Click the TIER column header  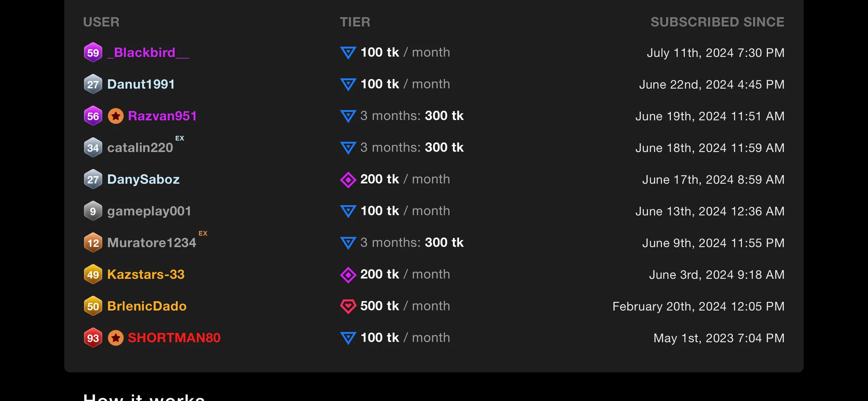click(x=355, y=22)
